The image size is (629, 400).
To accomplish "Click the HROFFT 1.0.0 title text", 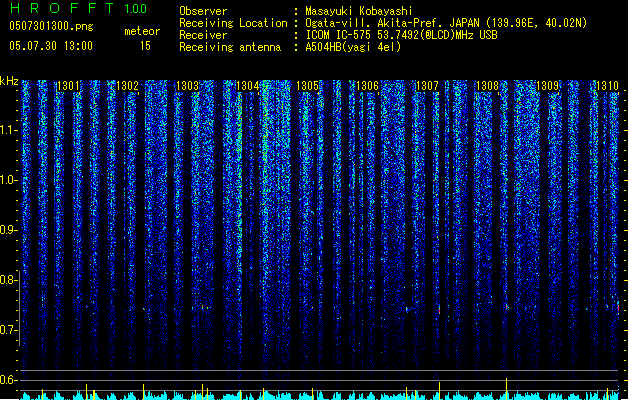I will pyautogui.click(x=79, y=8).
